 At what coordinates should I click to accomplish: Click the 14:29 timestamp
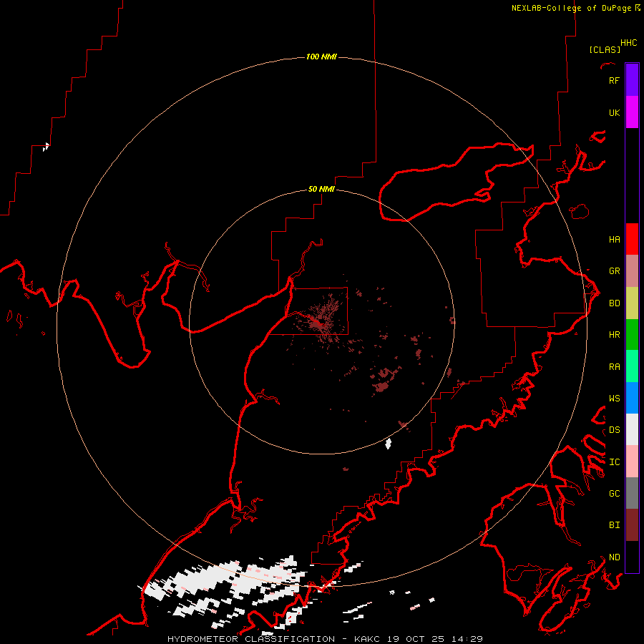(467, 639)
